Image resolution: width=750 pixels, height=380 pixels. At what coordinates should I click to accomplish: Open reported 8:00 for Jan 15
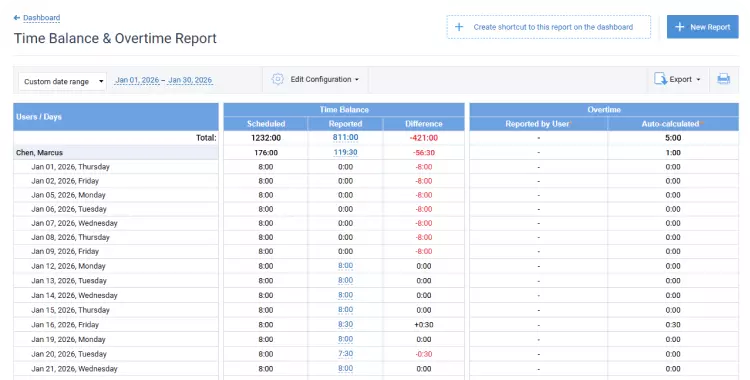click(345, 310)
